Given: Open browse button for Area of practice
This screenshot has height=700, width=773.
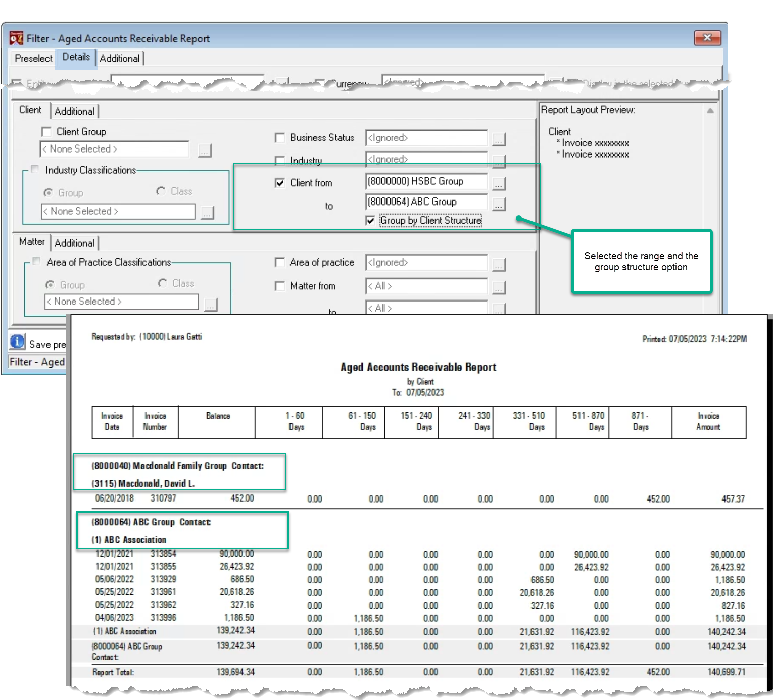Looking at the screenshot, I should [x=498, y=264].
